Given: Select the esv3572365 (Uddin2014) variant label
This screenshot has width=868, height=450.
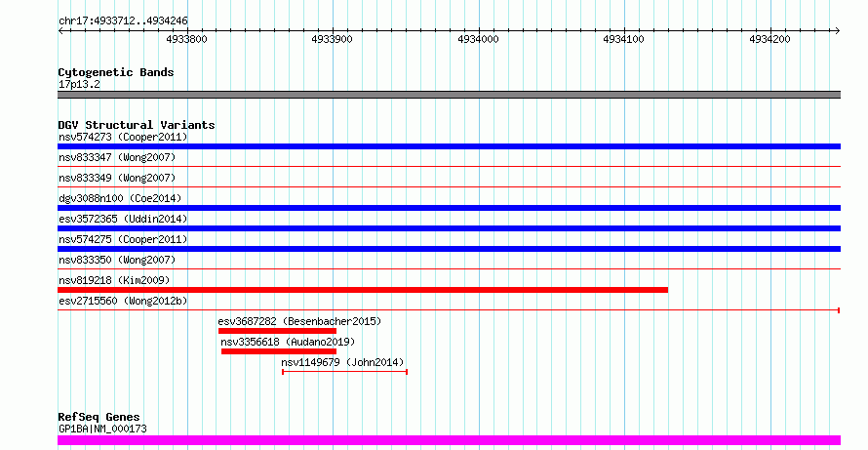Looking at the screenshot, I should [x=123, y=219].
